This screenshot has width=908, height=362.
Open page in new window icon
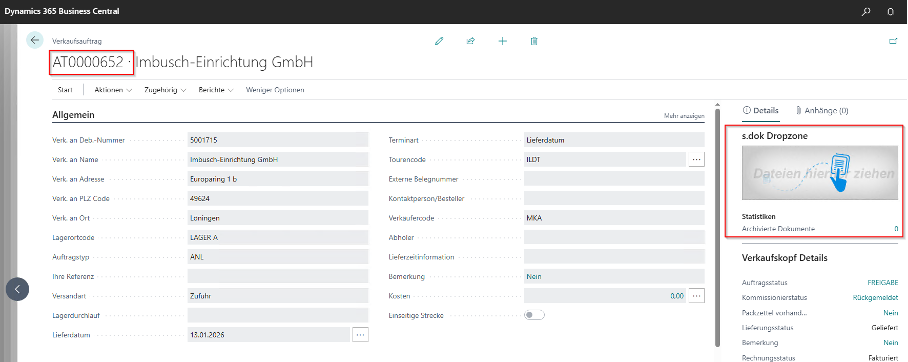(x=892, y=41)
